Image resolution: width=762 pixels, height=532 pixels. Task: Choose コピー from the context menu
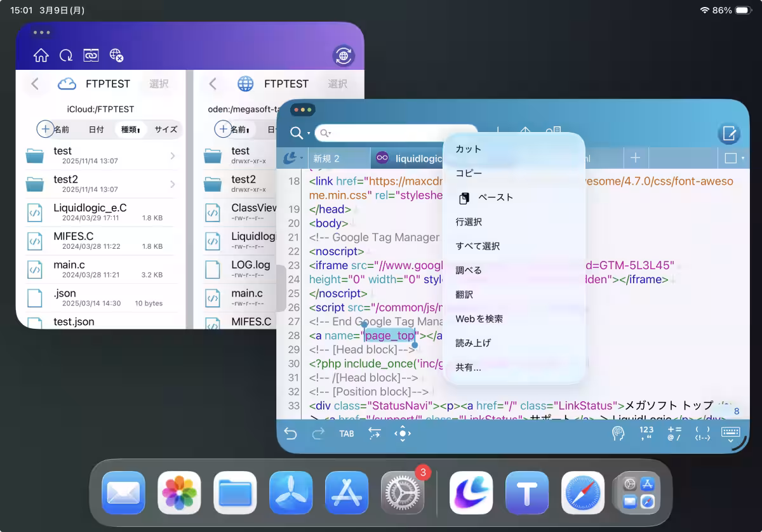tap(469, 173)
